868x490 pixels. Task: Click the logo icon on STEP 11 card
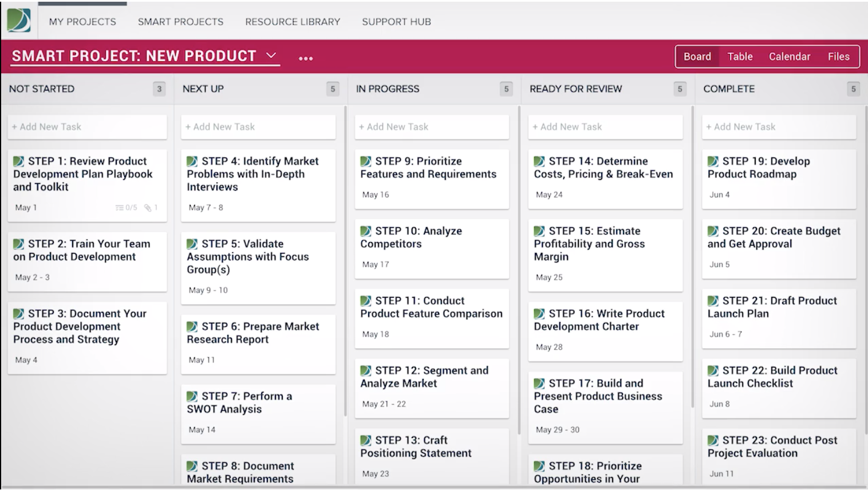(366, 301)
